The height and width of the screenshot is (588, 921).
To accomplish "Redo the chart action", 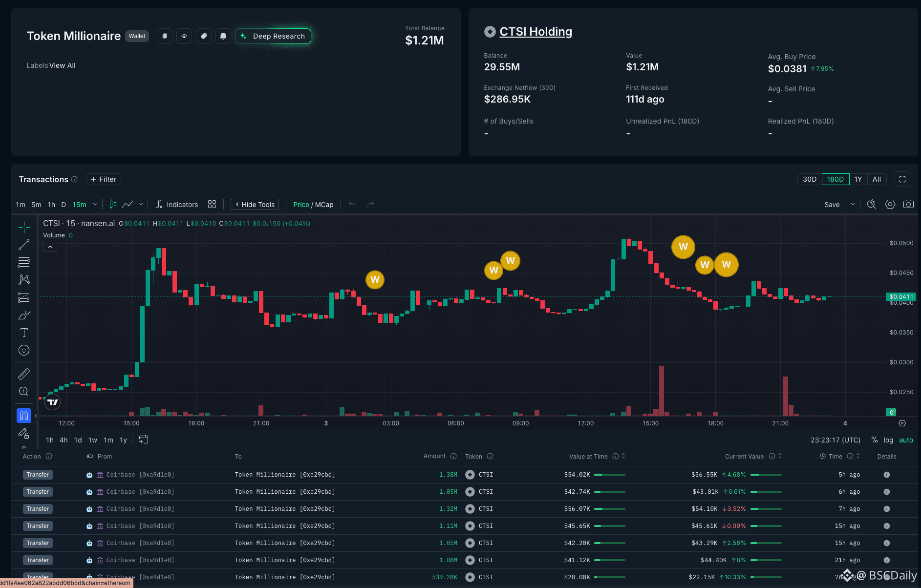I will coord(371,204).
